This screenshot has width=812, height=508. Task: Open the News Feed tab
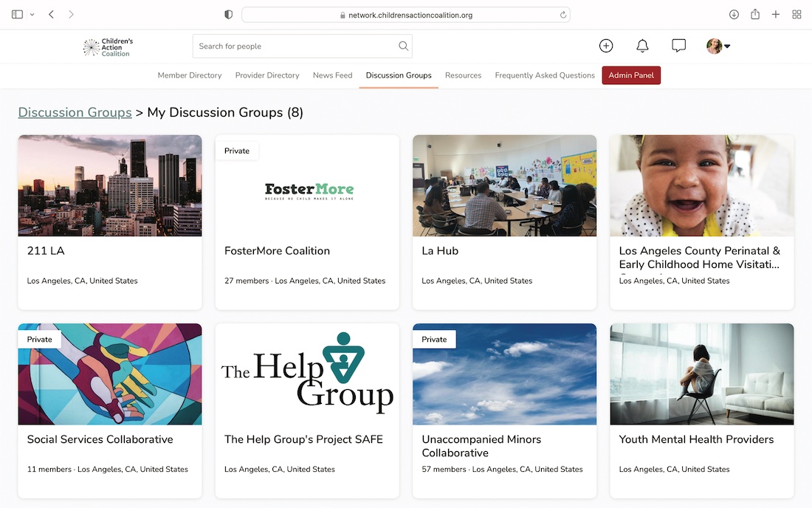[x=332, y=75]
